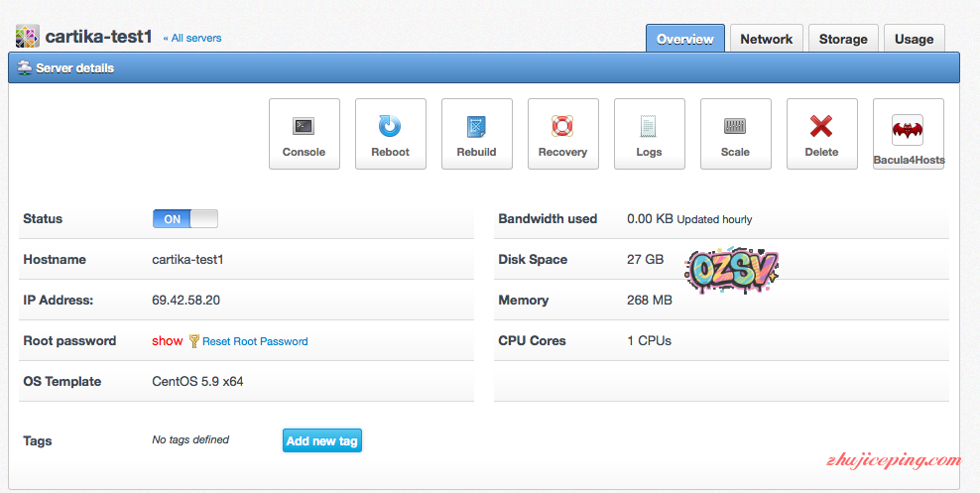Open Bacula4Hosts backup tool
The height and width of the screenshot is (493, 980).
pos(908,134)
